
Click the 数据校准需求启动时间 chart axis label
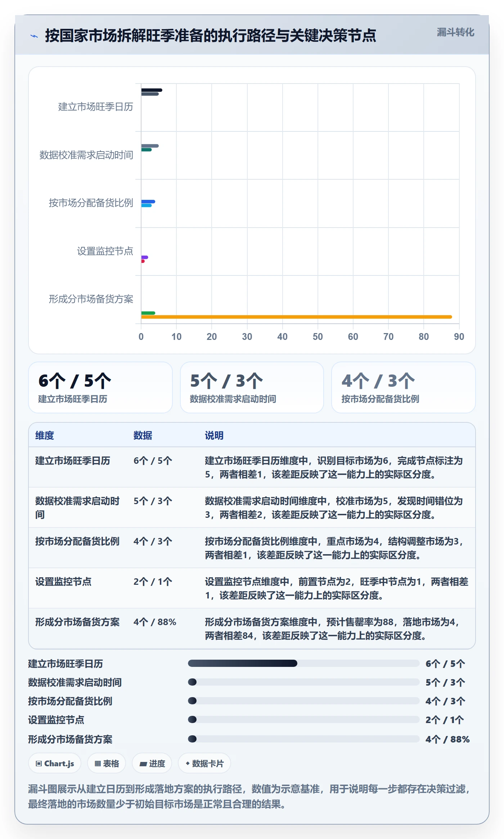coord(86,155)
